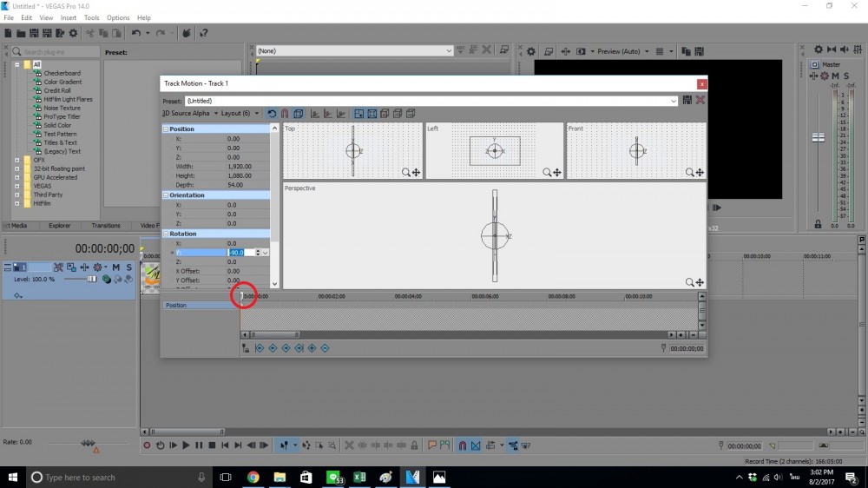Click the undo arrow in Track Motion toolbar
868x488 pixels.
[272, 114]
